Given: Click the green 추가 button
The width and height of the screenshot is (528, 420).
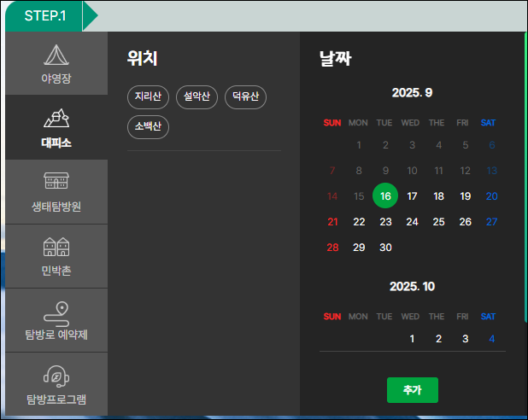Looking at the screenshot, I should 413,390.
